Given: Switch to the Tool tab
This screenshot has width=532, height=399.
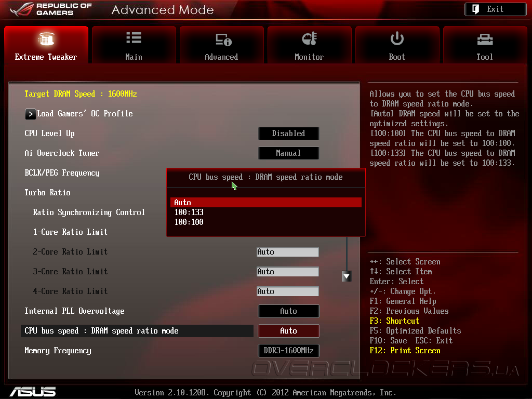Looking at the screenshot, I should (485, 45).
